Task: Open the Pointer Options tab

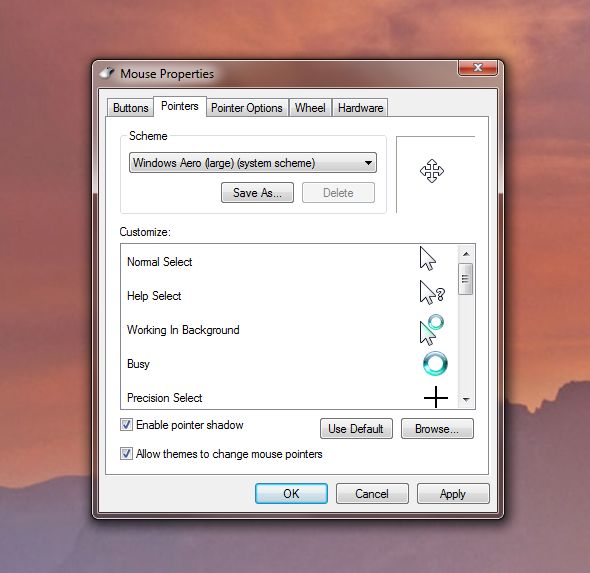Action: click(x=247, y=108)
